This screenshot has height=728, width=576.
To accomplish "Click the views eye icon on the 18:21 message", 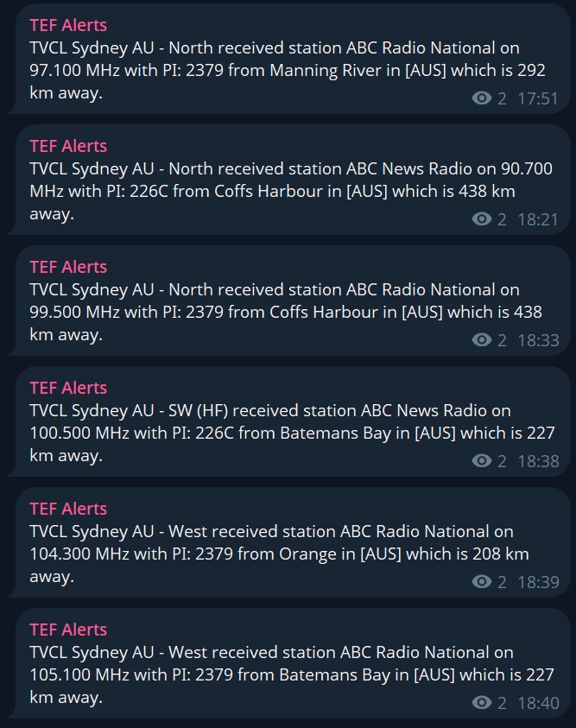I will [x=481, y=219].
